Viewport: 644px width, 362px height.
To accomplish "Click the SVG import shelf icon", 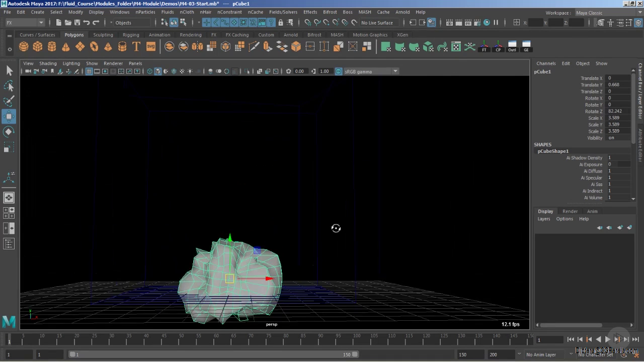I will (x=150, y=47).
